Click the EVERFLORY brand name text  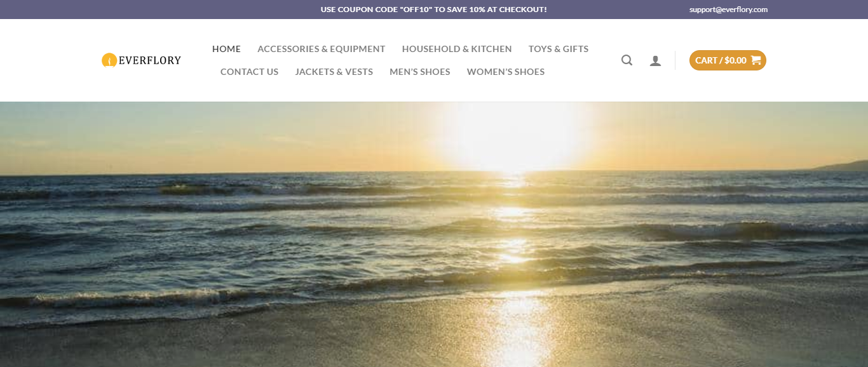(150, 60)
